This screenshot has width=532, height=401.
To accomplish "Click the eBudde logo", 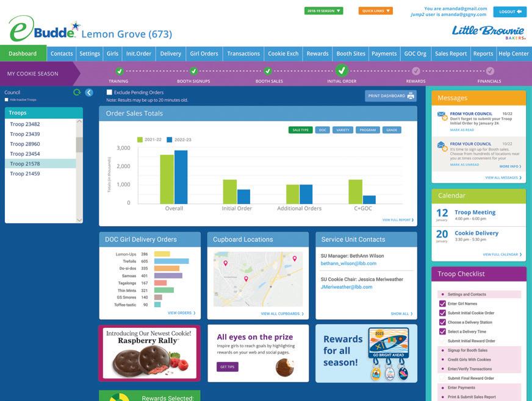I will tap(44, 29).
